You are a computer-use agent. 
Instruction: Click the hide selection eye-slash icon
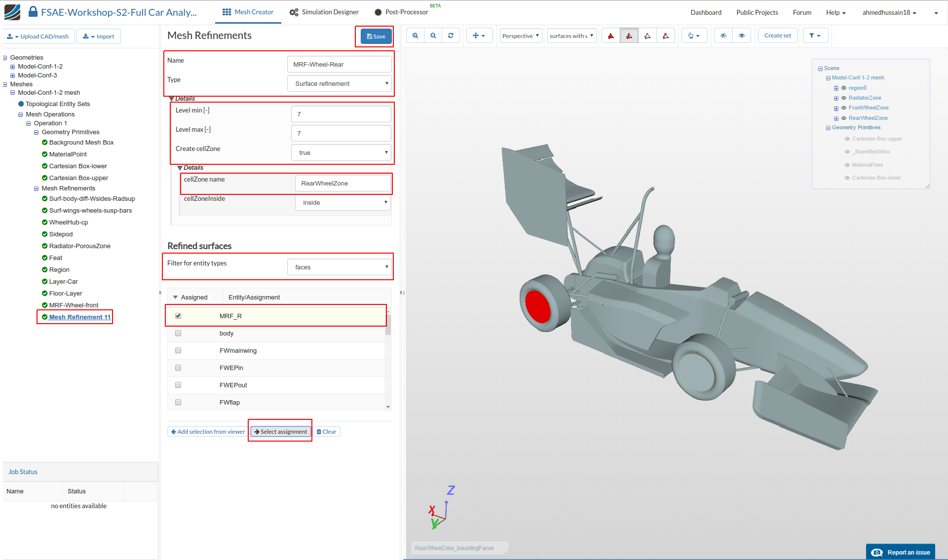[723, 36]
